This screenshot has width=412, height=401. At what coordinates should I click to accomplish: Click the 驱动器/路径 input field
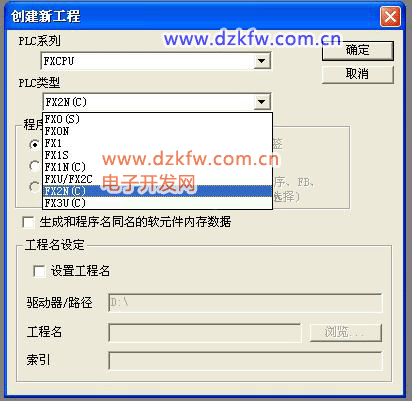tap(245, 303)
